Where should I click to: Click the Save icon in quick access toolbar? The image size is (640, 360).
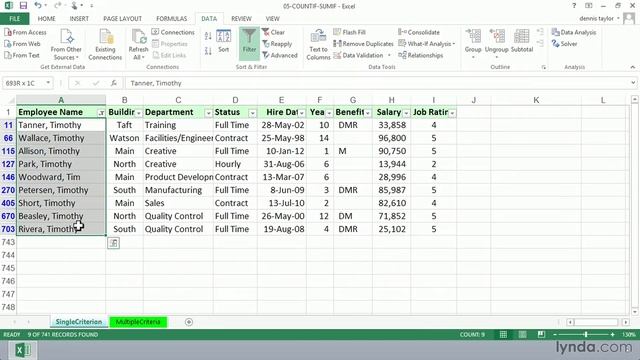[23, 6]
